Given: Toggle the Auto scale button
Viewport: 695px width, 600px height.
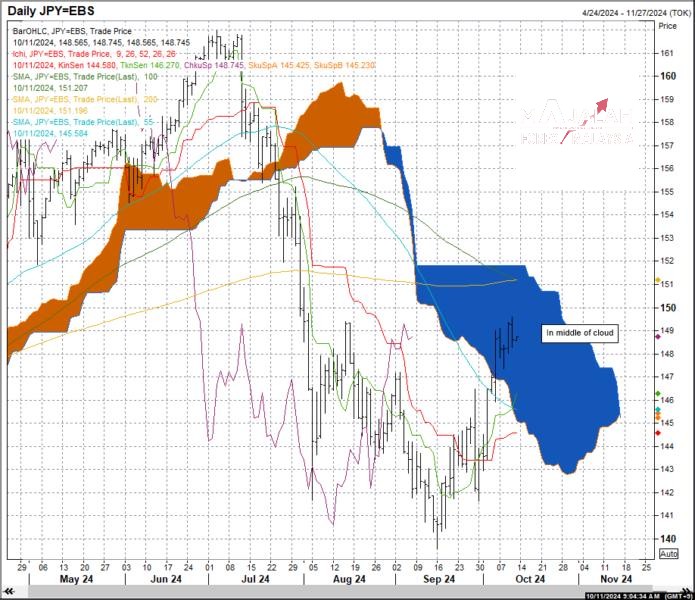Looking at the screenshot, I should [669, 553].
